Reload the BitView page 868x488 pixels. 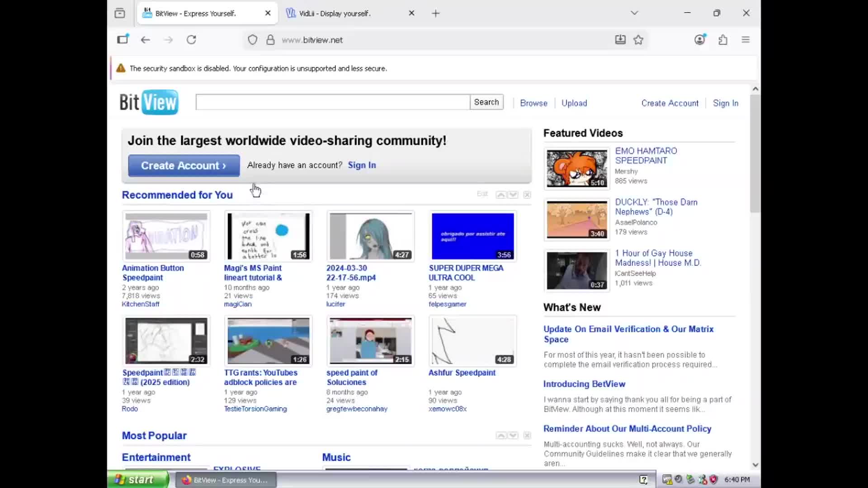191,40
